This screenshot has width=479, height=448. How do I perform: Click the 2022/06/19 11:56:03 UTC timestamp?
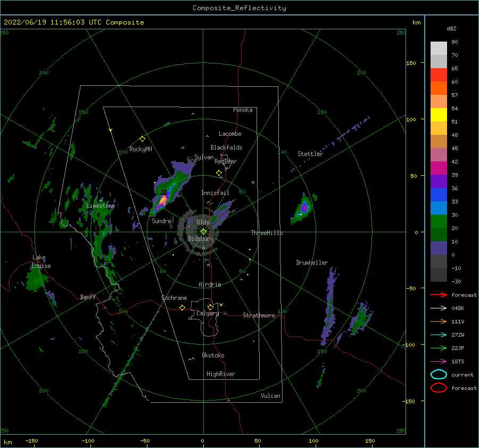click(73, 22)
